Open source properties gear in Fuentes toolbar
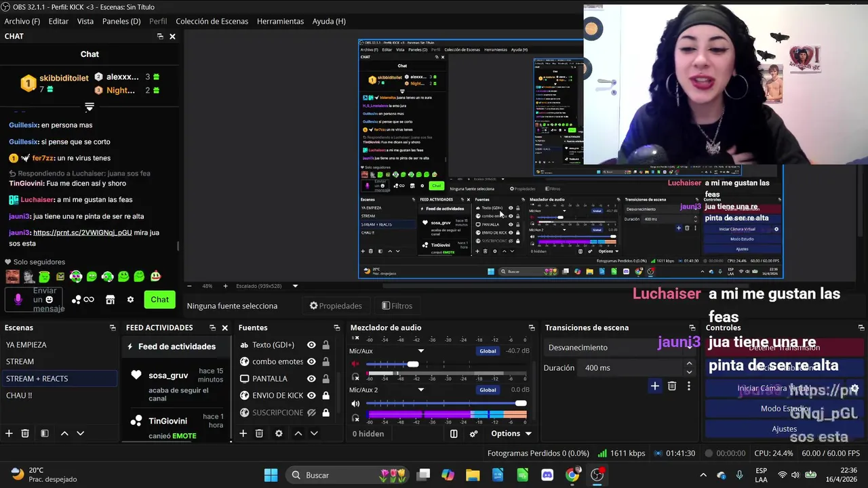 point(279,433)
